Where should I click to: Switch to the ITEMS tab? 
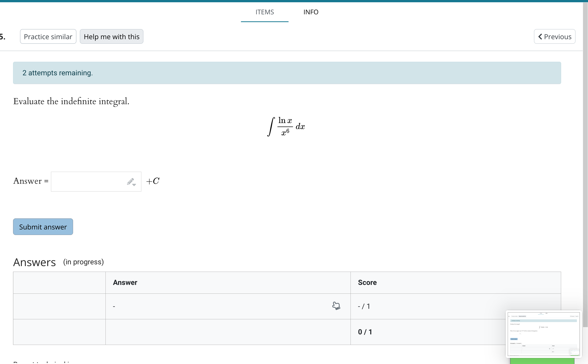click(x=264, y=12)
